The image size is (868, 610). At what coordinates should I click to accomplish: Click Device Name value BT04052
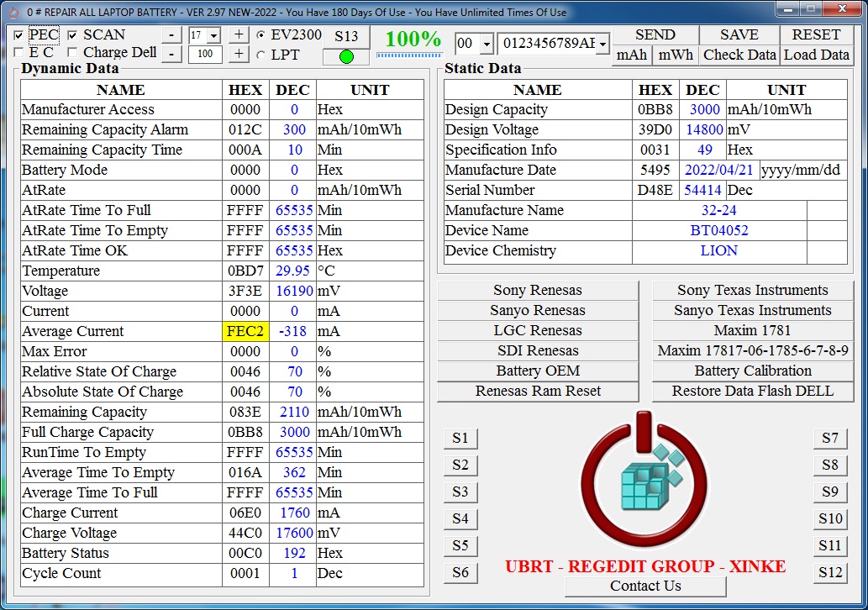click(x=719, y=230)
